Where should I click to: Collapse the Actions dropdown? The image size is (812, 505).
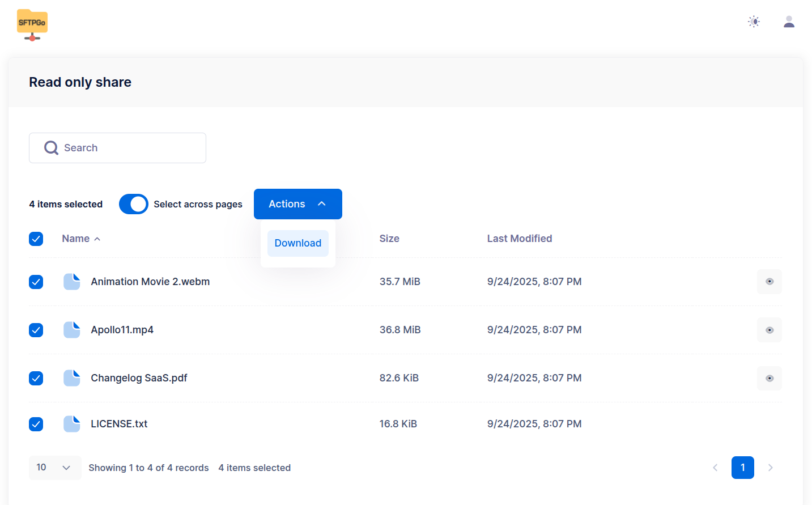point(297,204)
